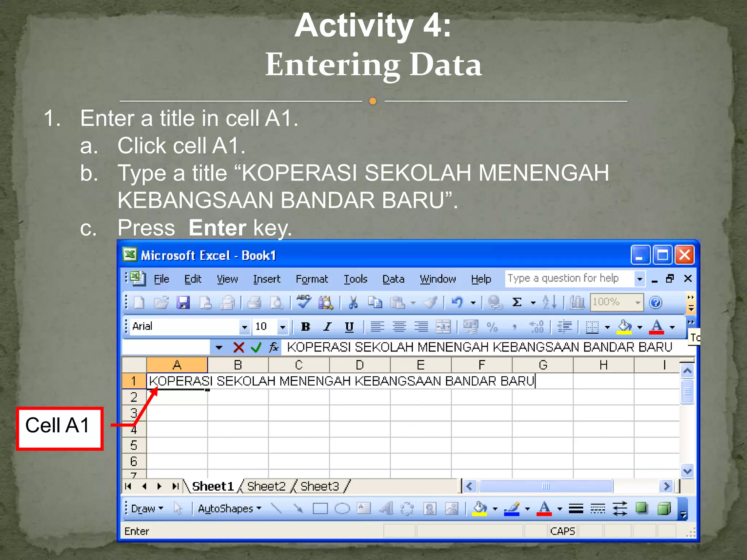This screenshot has height=560, width=747.
Task: Run the ABC Spelling check
Action: coord(303,302)
